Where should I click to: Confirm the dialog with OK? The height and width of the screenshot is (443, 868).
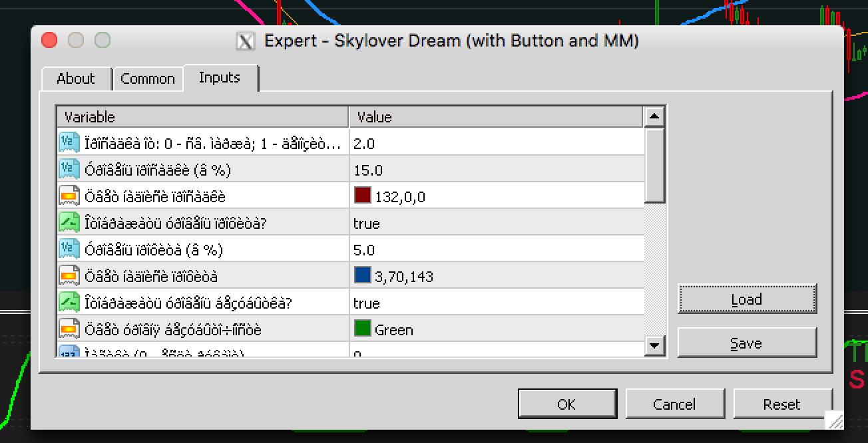click(566, 404)
